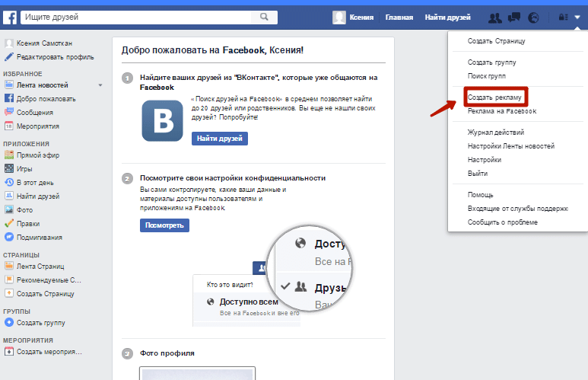The width and height of the screenshot is (588, 380).
Task: Expand options arrow next to Лента новостей
Action: [100, 85]
